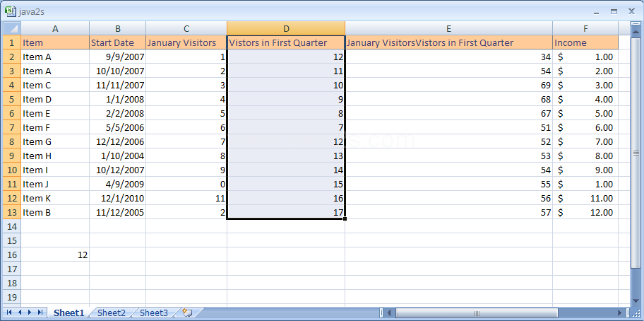Select the cell containing 'Item K'
The width and height of the screenshot is (644, 321).
[x=55, y=198]
